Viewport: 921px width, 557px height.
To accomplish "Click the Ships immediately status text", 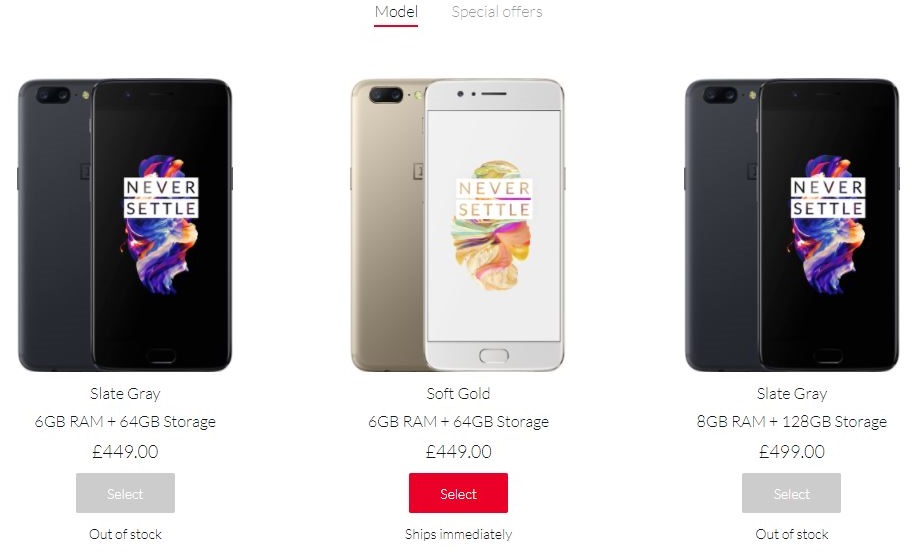I will point(458,534).
